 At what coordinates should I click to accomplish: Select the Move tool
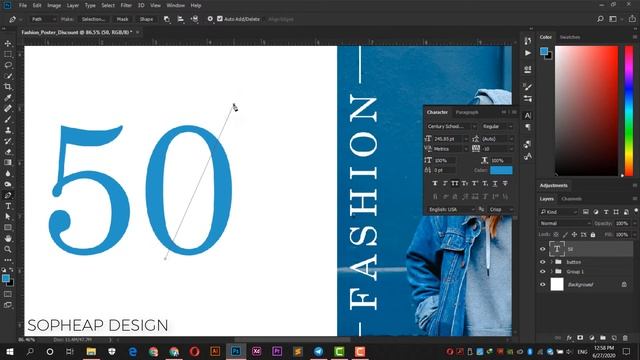click(x=8, y=43)
